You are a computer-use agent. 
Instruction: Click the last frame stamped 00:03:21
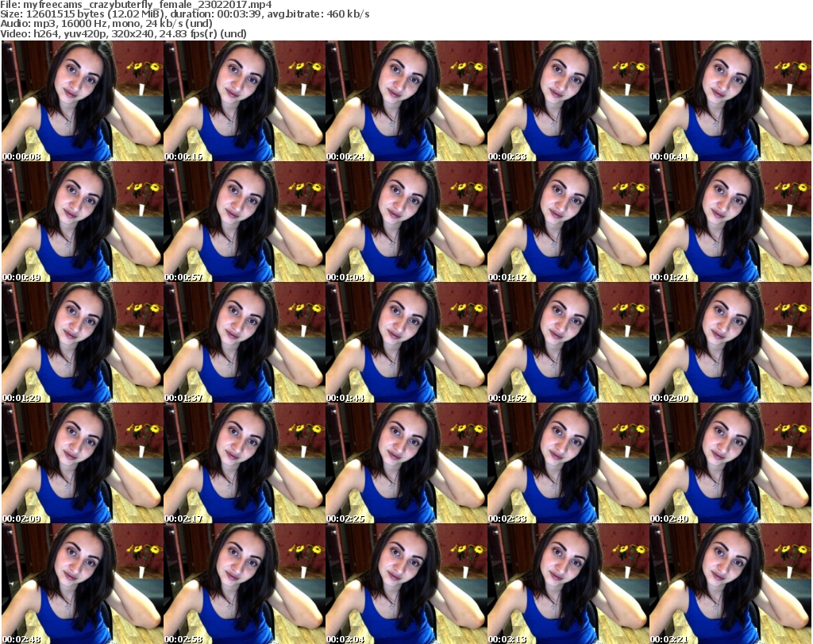tap(730, 584)
